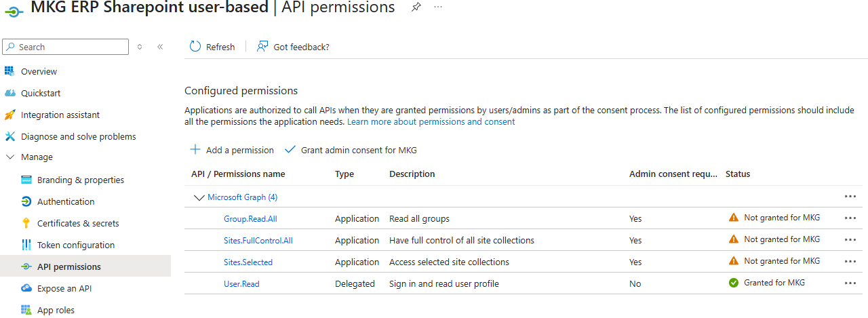Click Grant admin consent for MKG

(351, 150)
